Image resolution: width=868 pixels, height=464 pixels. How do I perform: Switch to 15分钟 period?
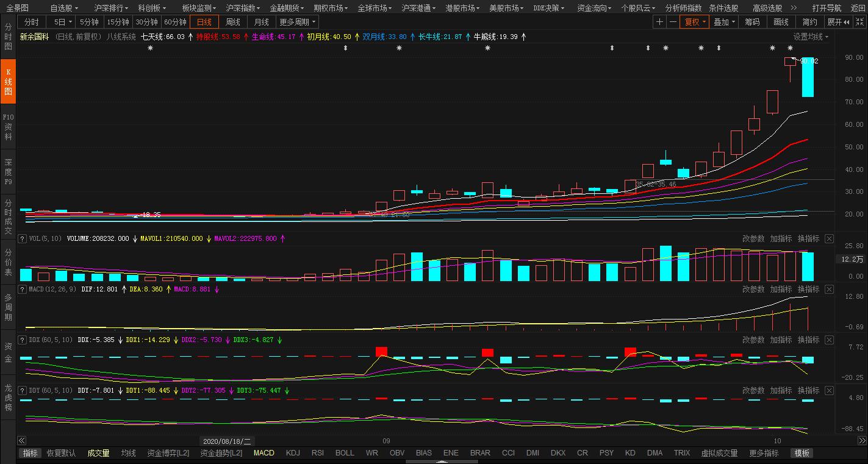click(118, 22)
